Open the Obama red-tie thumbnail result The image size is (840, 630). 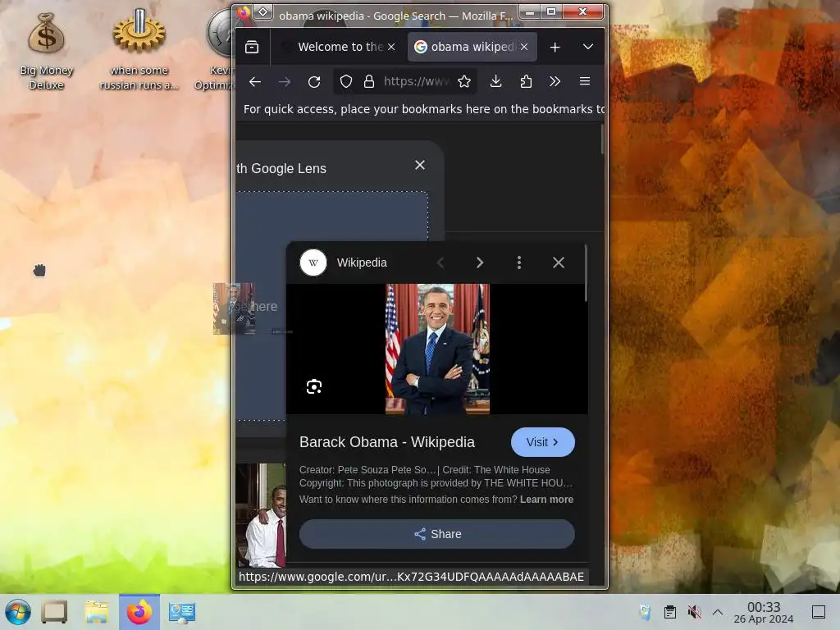point(261,515)
